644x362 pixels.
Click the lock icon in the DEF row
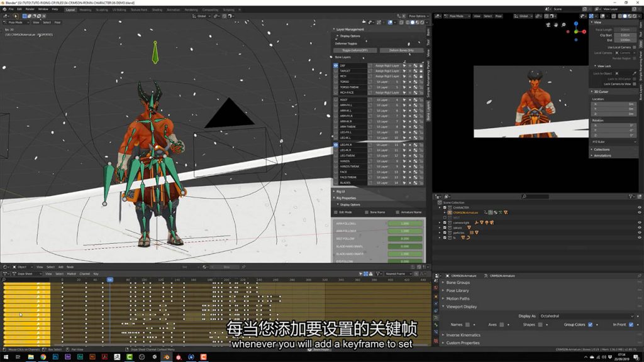(x=421, y=65)
